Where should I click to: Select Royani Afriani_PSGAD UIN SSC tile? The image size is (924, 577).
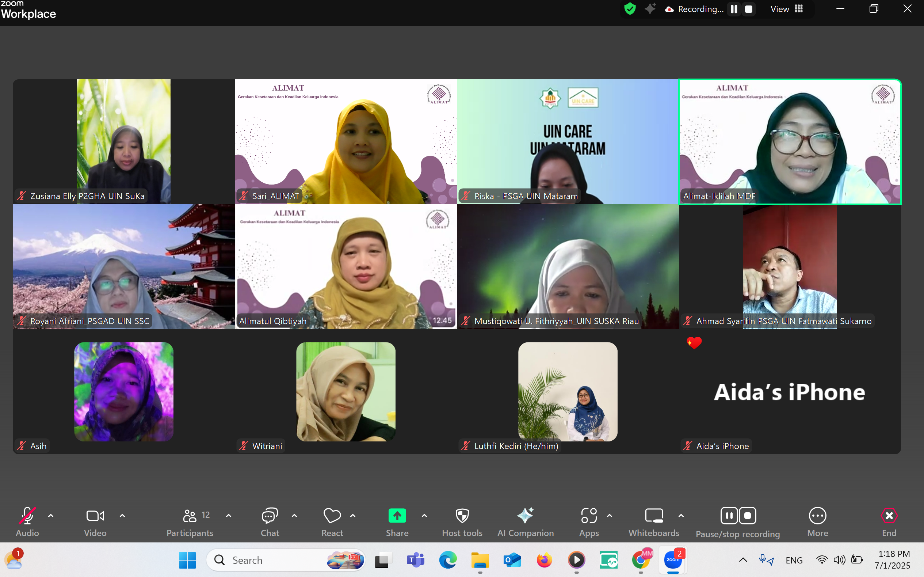coord(123,267)
